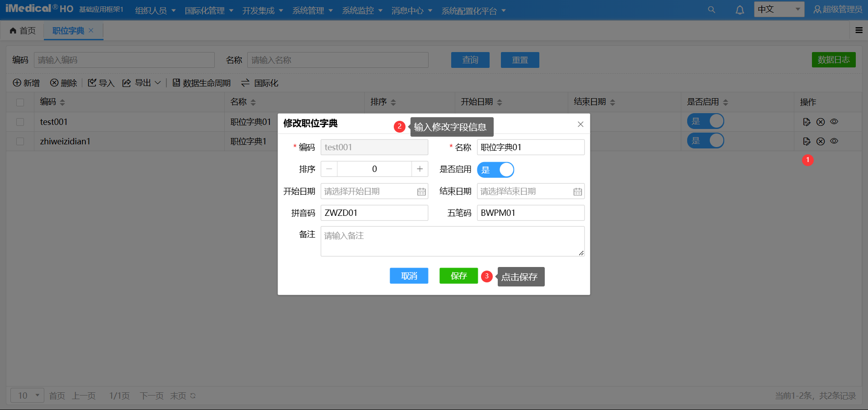The width and height of the screenshot is (868, 410).
Task: Open the 中文 language dropdown
Action: (778, 9)
